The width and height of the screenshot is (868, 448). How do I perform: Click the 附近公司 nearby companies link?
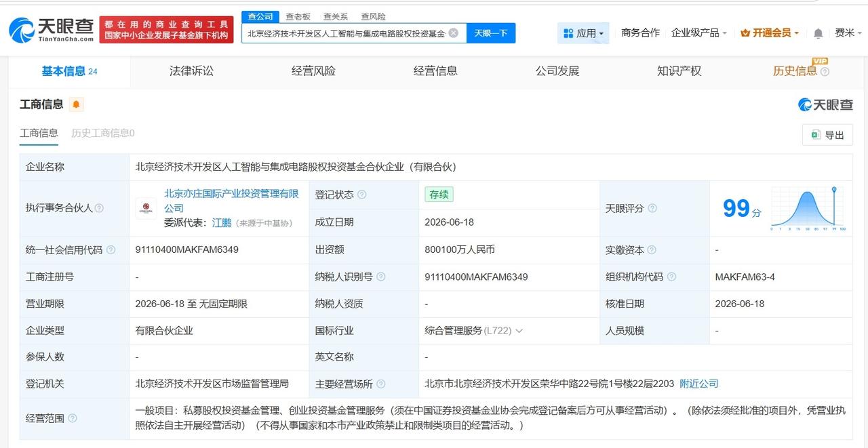(x=699, y=384)
